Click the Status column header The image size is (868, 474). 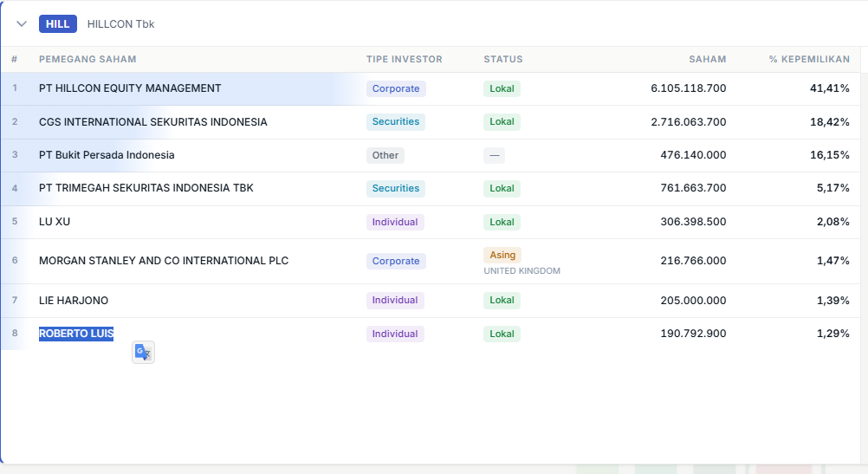coord(502,59)
